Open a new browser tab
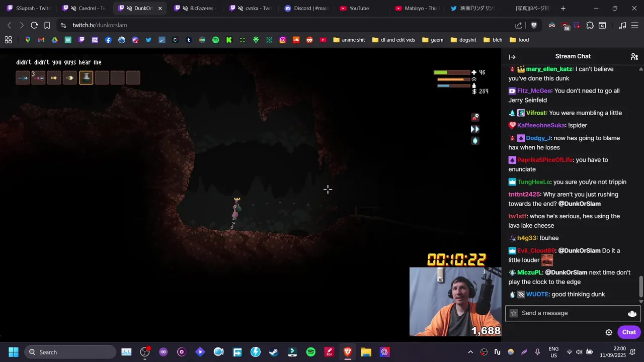 click(563, 9)
